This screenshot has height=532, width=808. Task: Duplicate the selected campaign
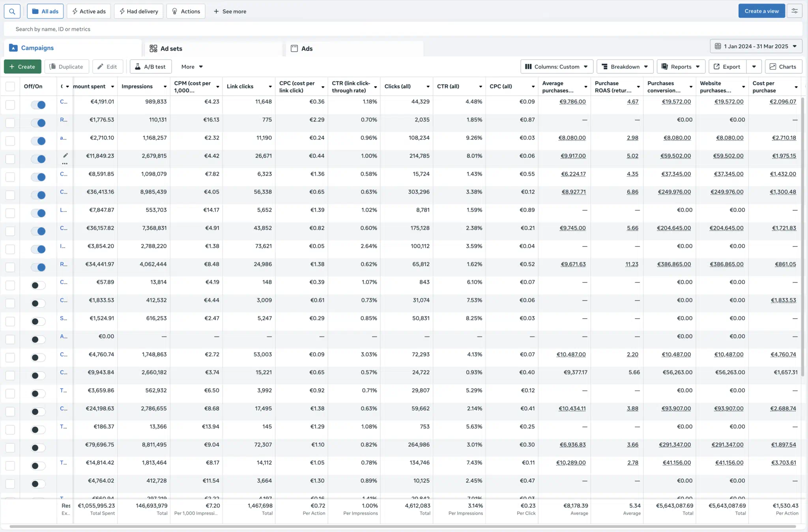pos(66,67)
